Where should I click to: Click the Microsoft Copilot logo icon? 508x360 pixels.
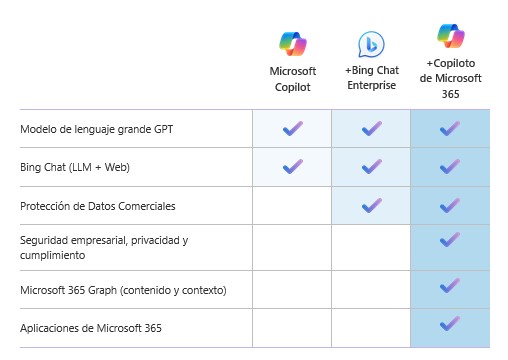coord(293,44)
